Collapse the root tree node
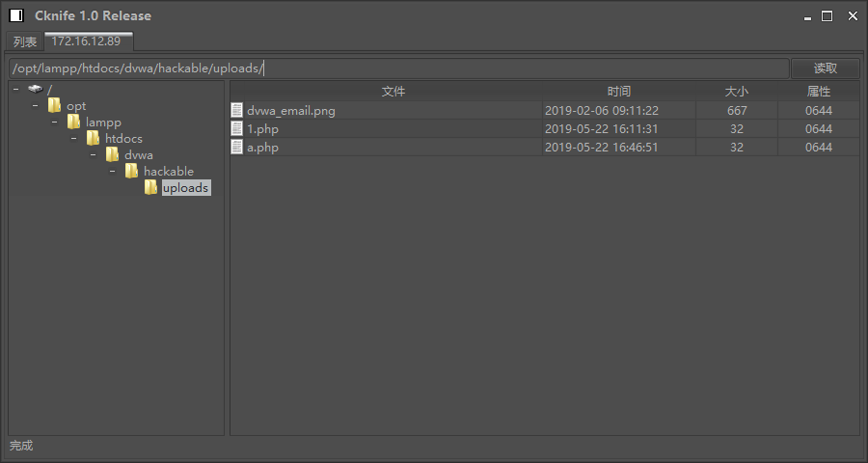868x463 pixels. point(16,90)
